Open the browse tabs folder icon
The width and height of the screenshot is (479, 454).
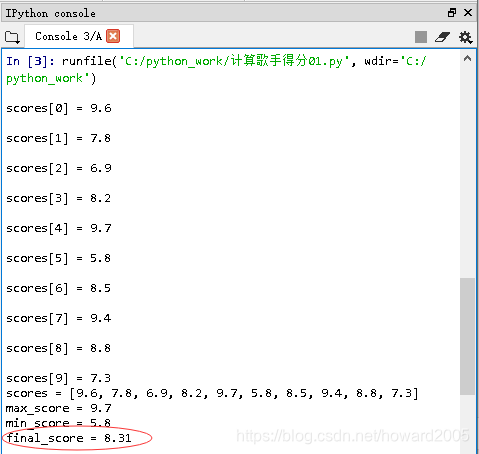[12, 37]
